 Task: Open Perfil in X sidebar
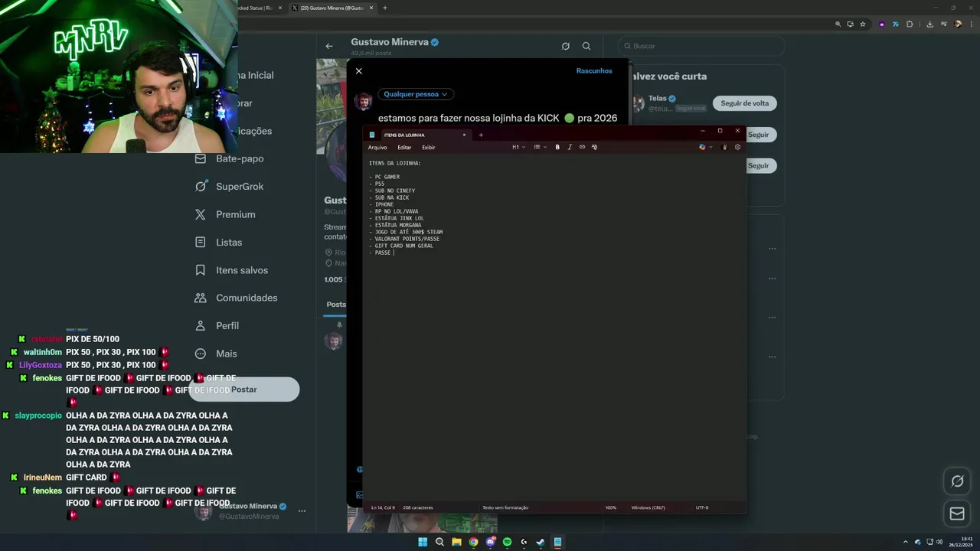[x=217, y=325]
